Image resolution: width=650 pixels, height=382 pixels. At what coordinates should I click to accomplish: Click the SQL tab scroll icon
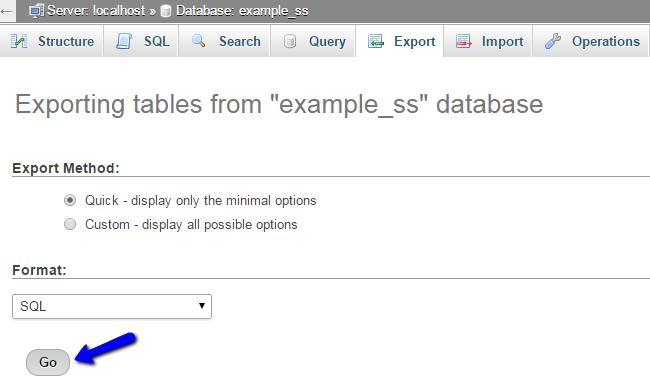[124, 41]
